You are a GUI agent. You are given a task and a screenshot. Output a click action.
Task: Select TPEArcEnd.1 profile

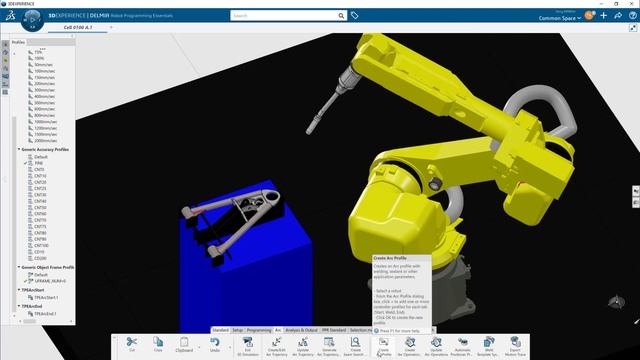45,314
